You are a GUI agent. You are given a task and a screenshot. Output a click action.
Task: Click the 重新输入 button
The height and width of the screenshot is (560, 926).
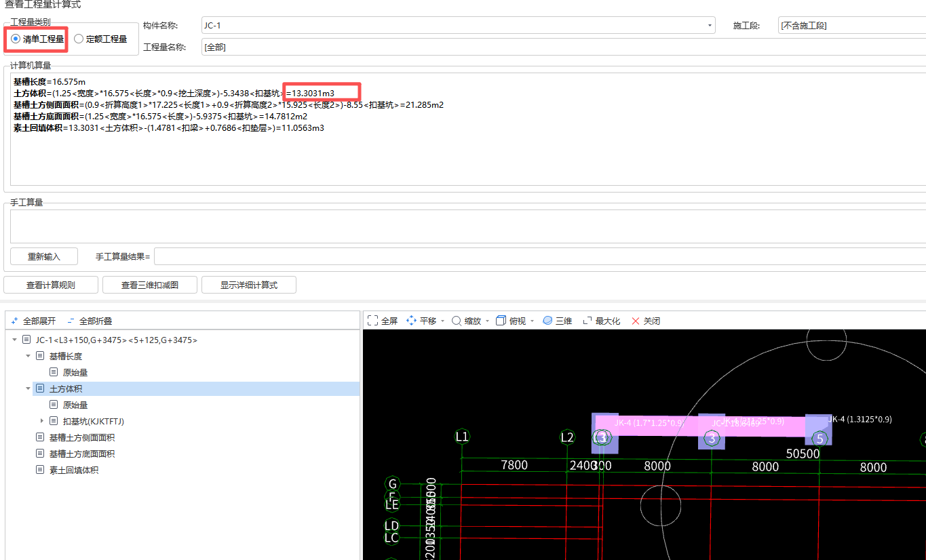44,256
